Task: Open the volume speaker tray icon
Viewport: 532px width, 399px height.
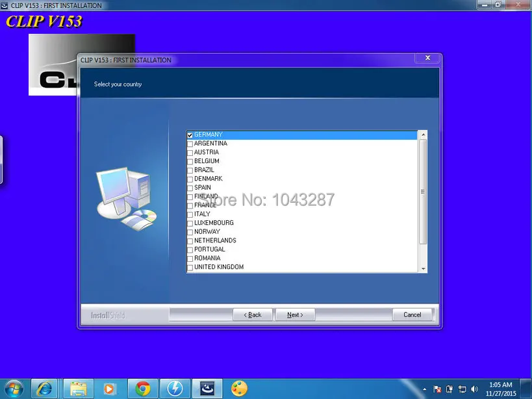Action: [x=474, y=389]
